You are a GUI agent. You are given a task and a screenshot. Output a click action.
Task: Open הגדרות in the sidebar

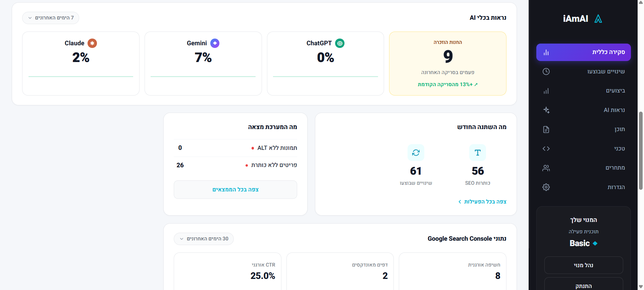(x=583, y=187)
